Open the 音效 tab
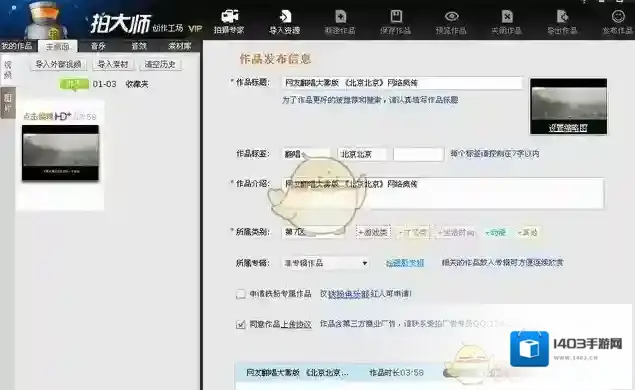Screen dimensions: 635x390 [139, 46]
